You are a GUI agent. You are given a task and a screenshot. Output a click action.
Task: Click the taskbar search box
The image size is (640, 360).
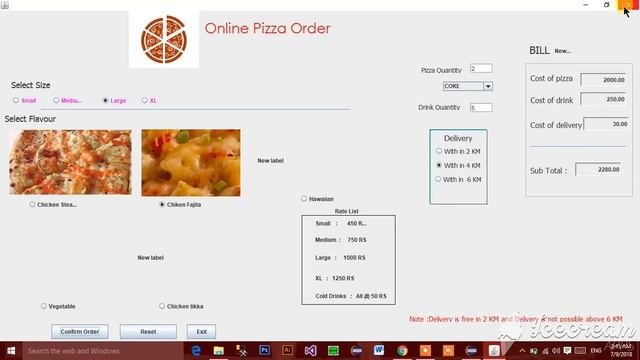pyautogui.click(x=103, y=351)
